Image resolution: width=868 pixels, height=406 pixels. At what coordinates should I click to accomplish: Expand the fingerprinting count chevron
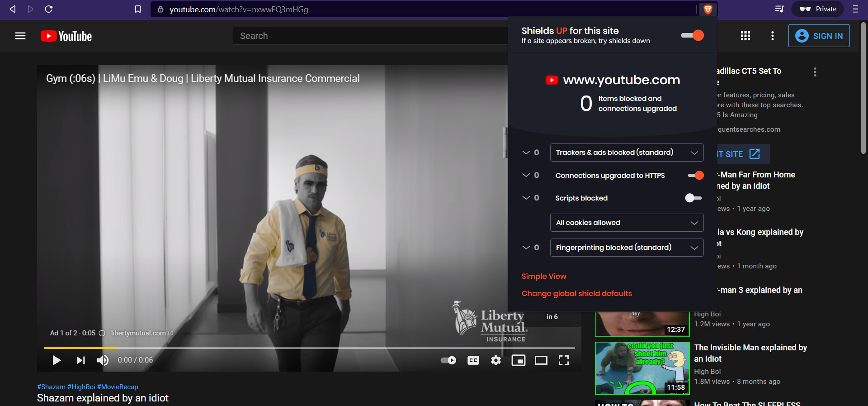[526, 248]
